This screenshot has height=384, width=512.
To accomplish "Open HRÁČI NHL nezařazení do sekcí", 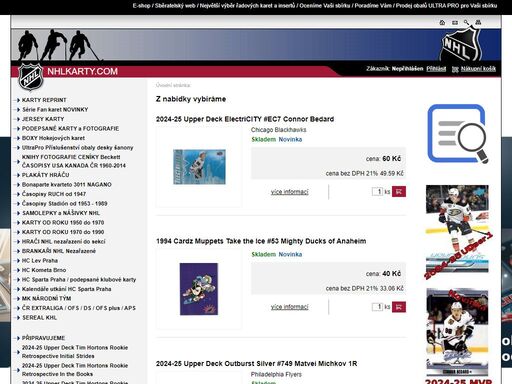I will pos(64,241).
